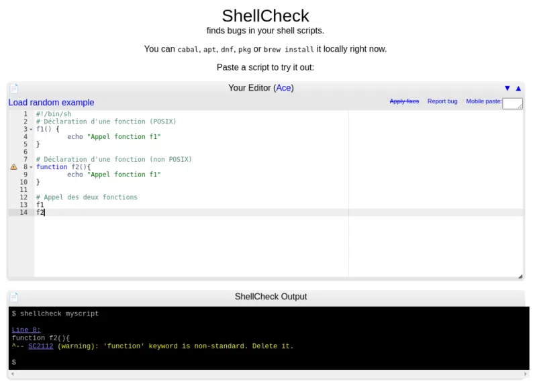
Task: Click the Mobile paste input box
Action: 512,103
